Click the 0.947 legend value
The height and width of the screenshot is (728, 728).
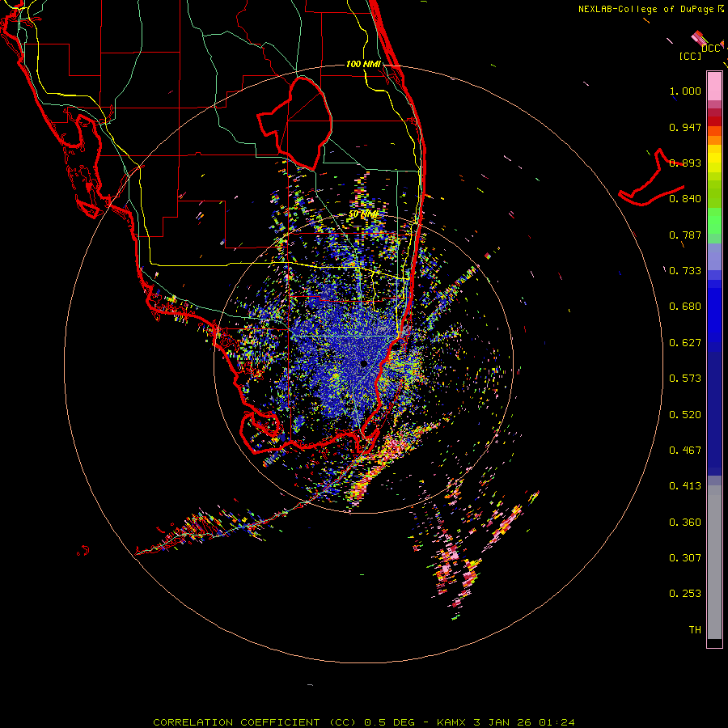coord(685,127)
